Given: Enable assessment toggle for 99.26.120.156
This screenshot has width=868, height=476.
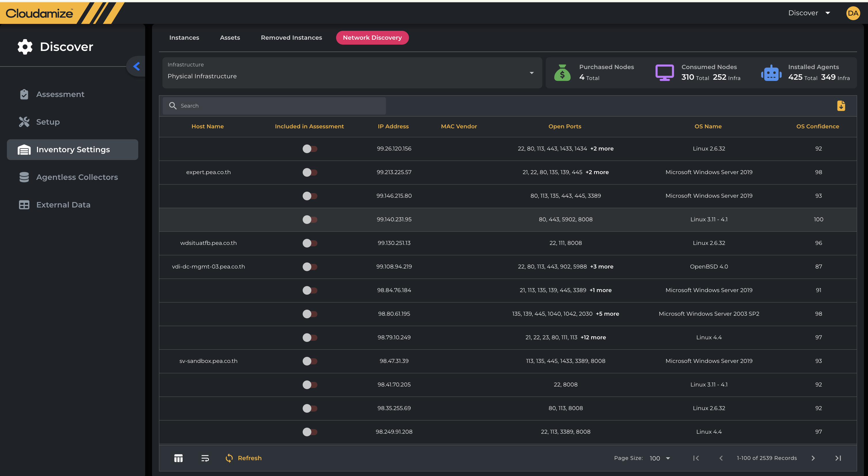Looking at the screenshot, I should tap(310, 149).
